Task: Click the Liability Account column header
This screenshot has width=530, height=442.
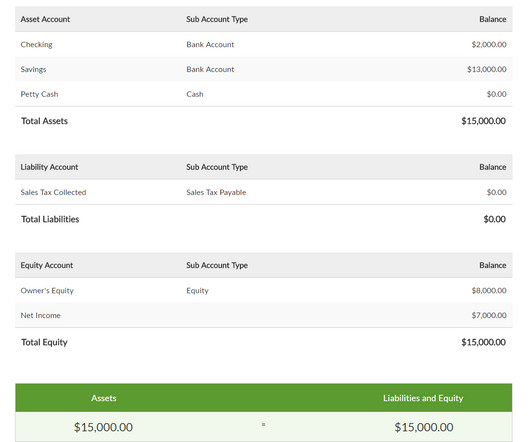Action: (x=49, y=167)
